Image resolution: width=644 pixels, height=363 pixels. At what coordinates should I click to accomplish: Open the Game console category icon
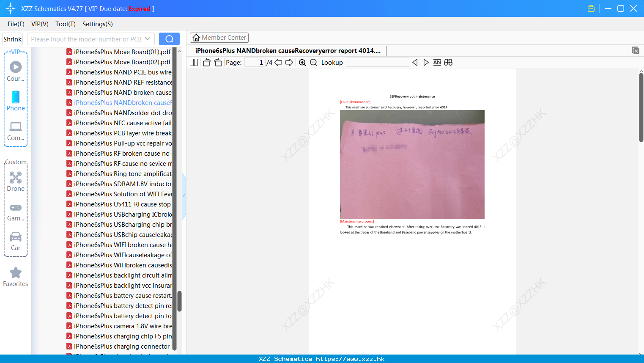point(16,212)
